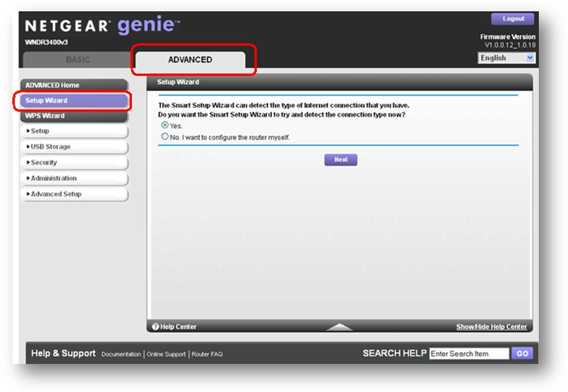
Task: Expand the Advanced Setup section
Action: 74,194
